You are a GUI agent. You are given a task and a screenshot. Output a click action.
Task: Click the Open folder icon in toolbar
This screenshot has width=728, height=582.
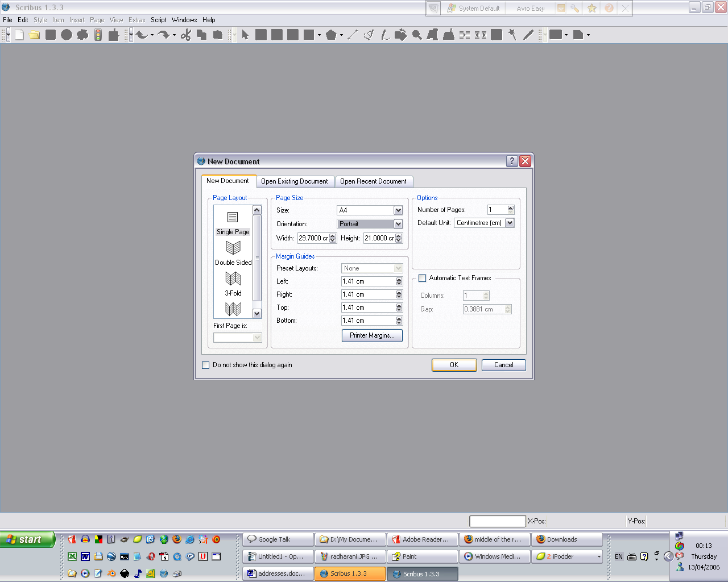tap(35, 35)
